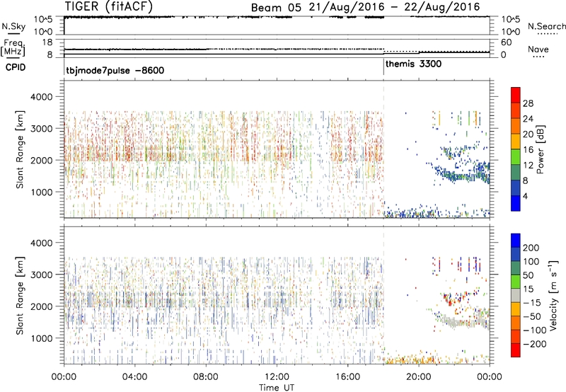
Task: Click the '04:00' time axis tick label
Action: coord(134,376)
